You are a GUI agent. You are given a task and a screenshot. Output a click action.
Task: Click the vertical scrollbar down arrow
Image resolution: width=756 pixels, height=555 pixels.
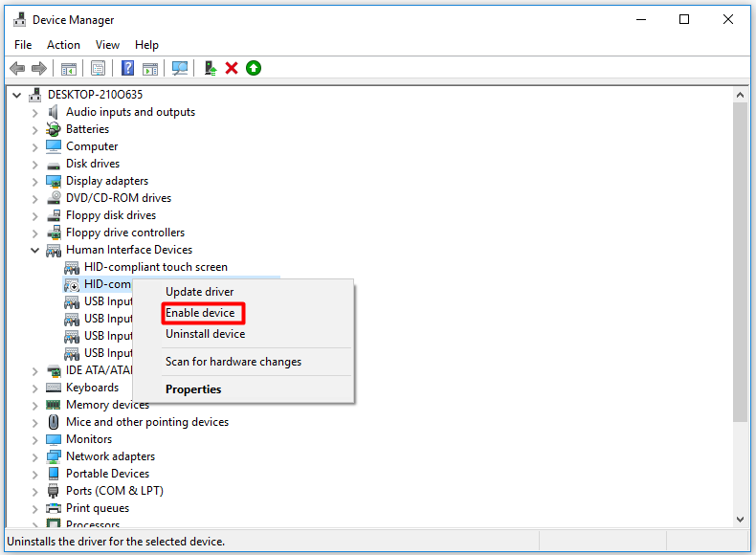tap(740, 519)
